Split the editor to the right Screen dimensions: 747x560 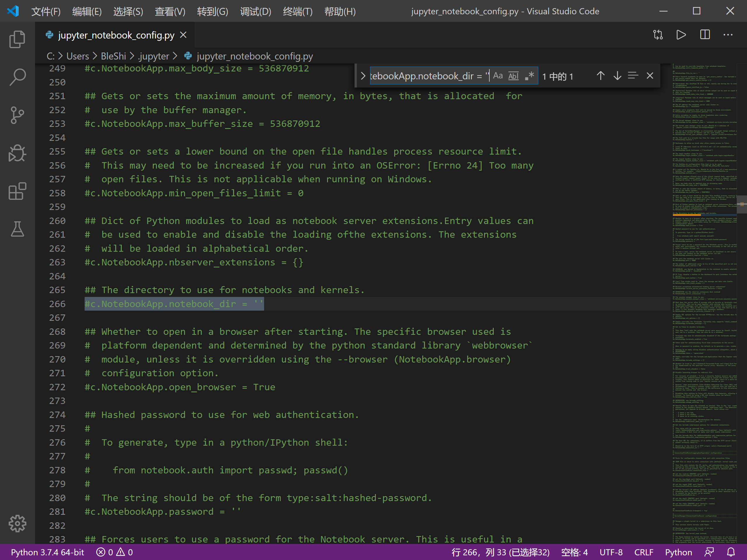pyautogui.click(x=705, y=35)
